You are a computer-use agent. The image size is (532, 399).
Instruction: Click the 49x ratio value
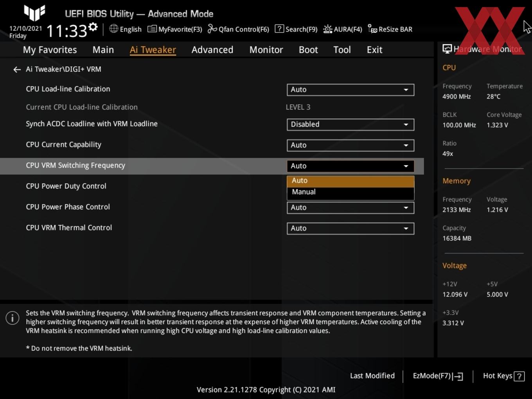coord(448,154)
